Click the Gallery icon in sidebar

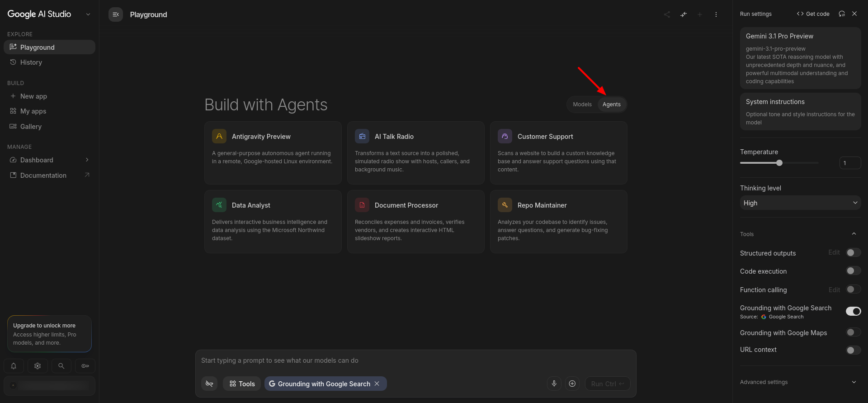[13, 126]
